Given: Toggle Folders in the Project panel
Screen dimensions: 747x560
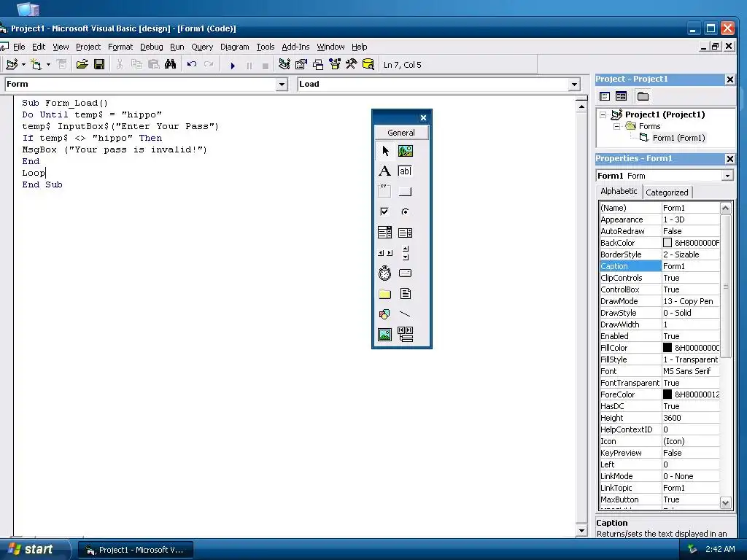Looking at the screenshot, I should (x=643, y=96).
